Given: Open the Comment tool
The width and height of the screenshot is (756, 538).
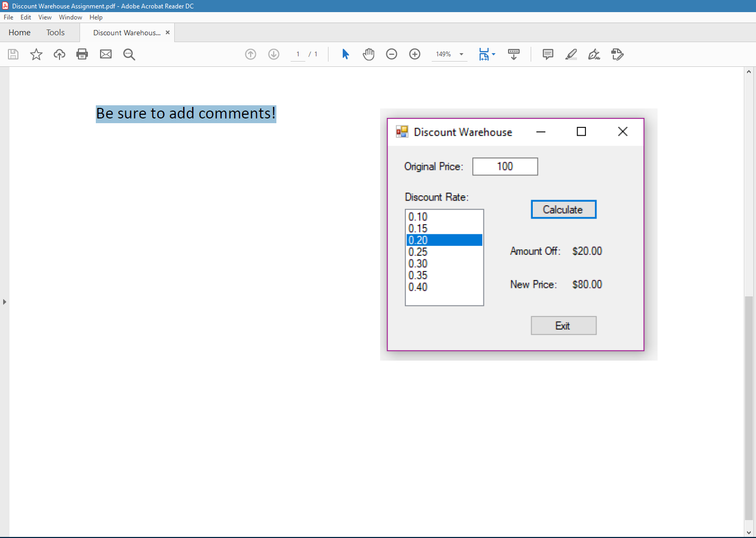Looking at the screenshot, I should pyautogui.click(x=548, y=54).
